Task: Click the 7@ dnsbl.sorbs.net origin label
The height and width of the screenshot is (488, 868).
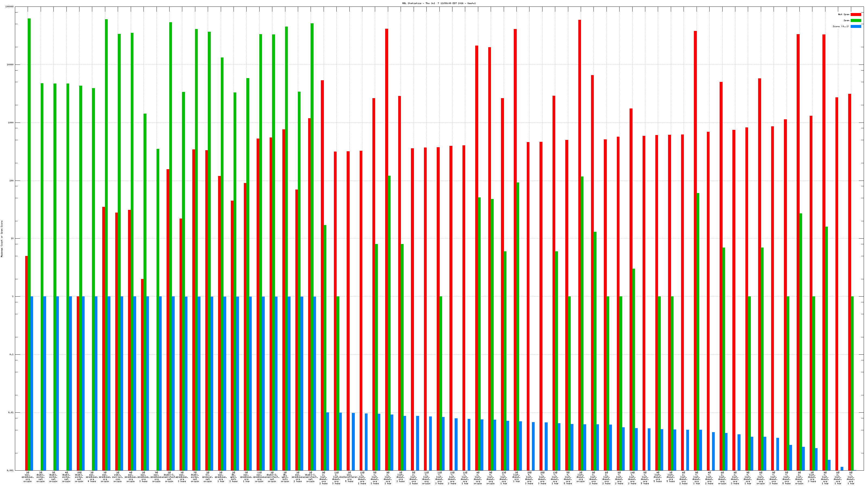Action: (195, 477)
